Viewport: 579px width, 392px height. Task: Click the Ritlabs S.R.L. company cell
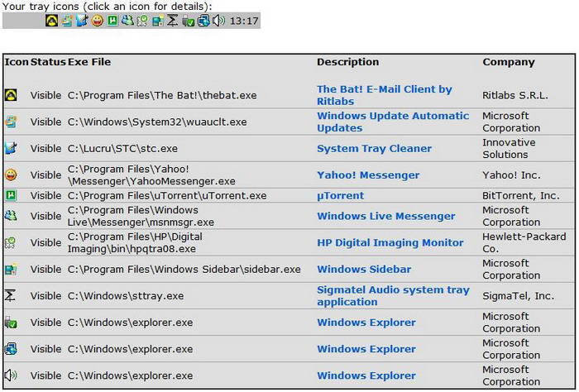tap(515, 95)
